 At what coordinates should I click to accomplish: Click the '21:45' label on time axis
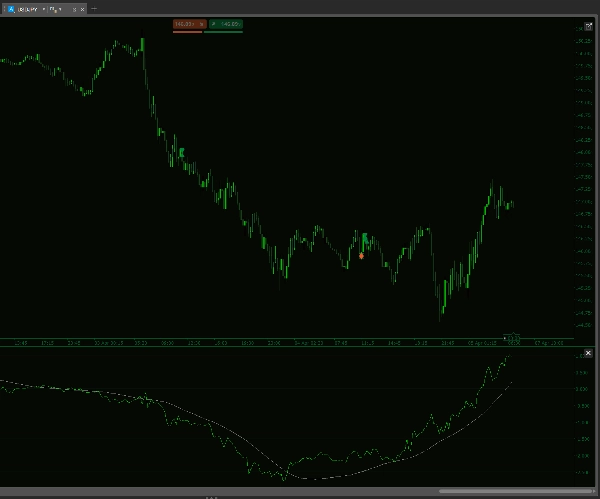[x=448, y=343]
